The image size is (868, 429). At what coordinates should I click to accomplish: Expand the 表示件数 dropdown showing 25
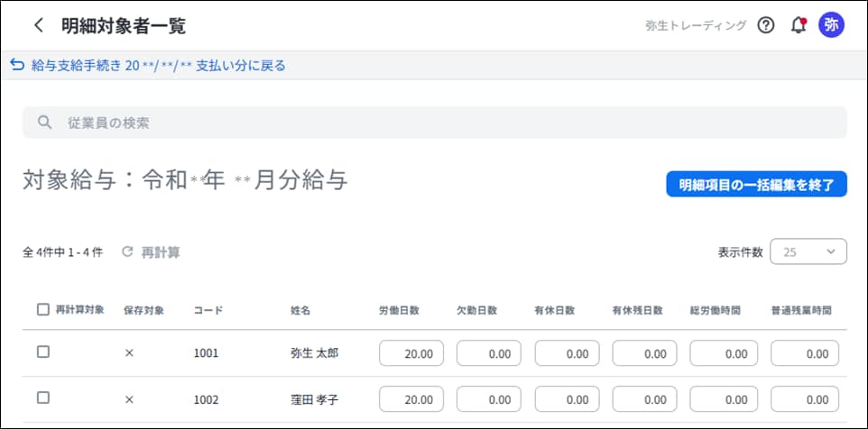[x=808, y=252]
